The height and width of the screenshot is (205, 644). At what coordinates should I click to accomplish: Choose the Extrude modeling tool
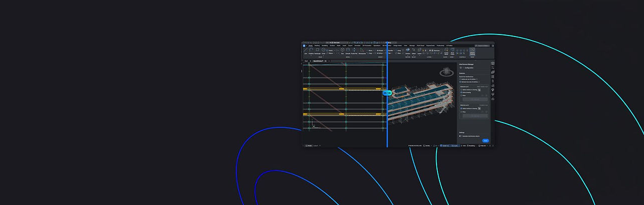pos(348,51)
